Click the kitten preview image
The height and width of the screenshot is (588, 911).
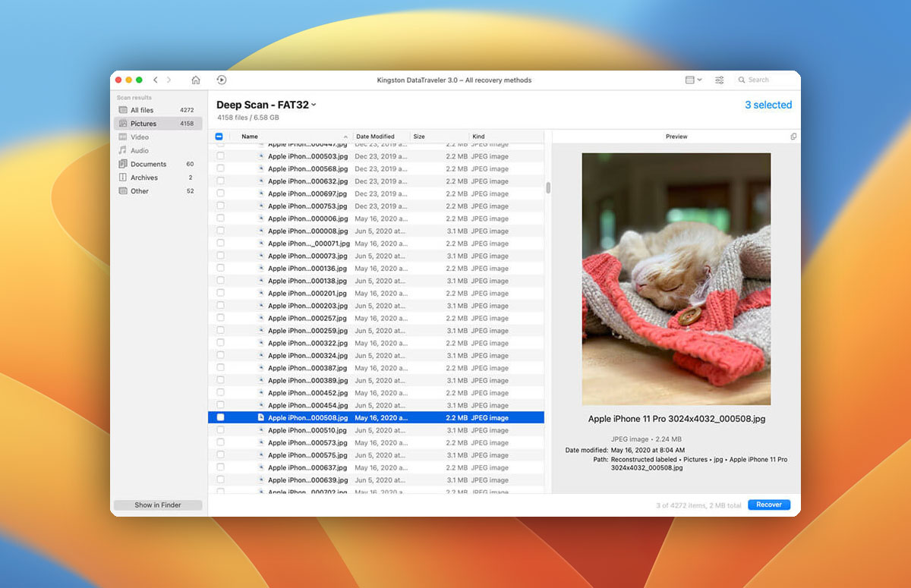click(676, 278)
